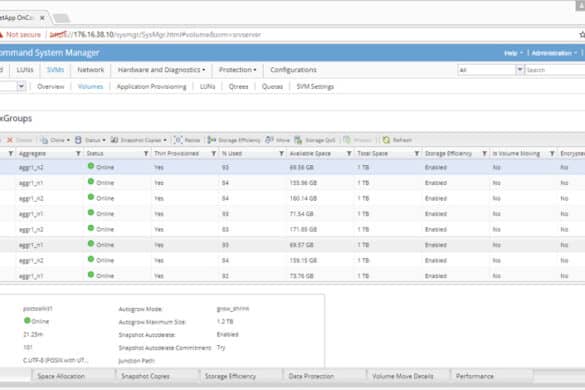Select the 73.76 GB available space cell
Image resolution: width=585 pixels, height=390 pixels.
point(301,276)
